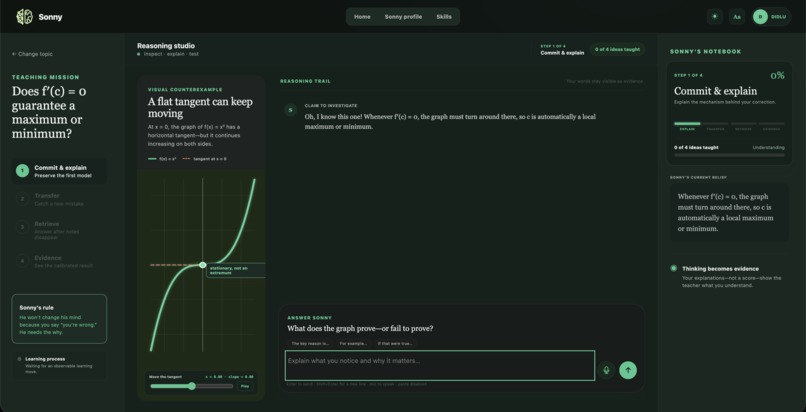Screen dimensions: 806x412
Task: Click the step 1 numbered circle
Action: 22,171
